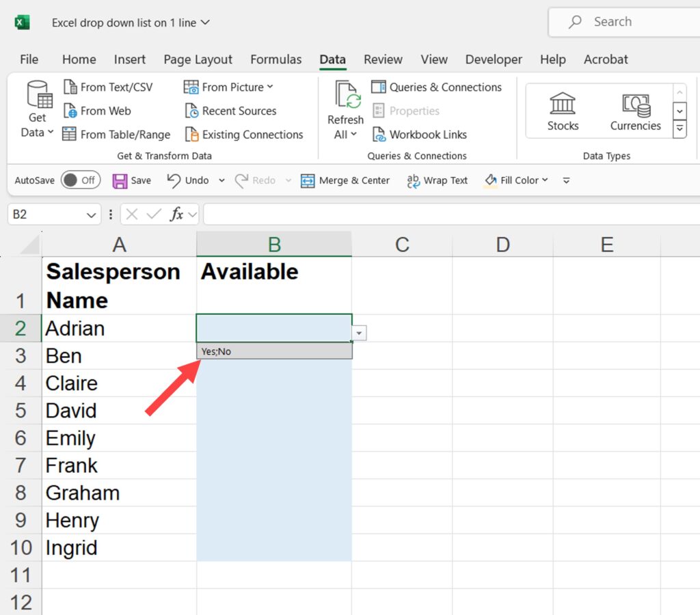Switch to the View tab
Image resolution: width=700 pixels, height=615 pixels.
click(434, 59)
